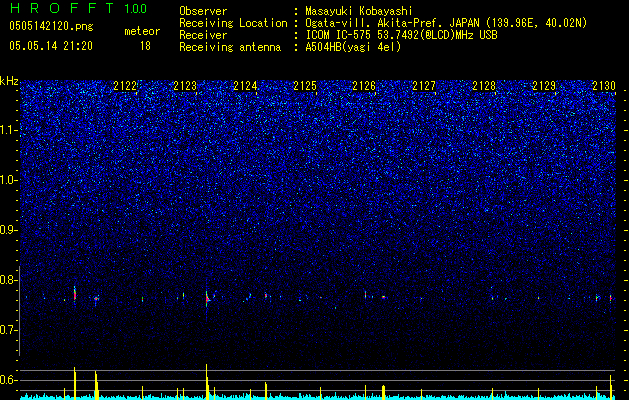Image resolution: width=629 pixels, height=400 pixels.
Task: Click time marker 2125
Action: click(305, 86)
